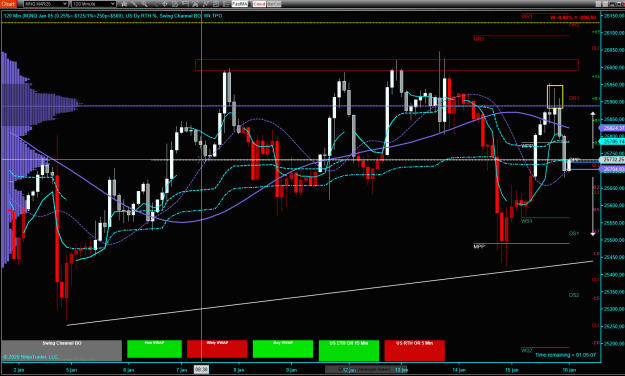The height and width of the screenshot is (376, 625).
Task: Click the 2 Jan date on time axis
Action: (19, 370)
